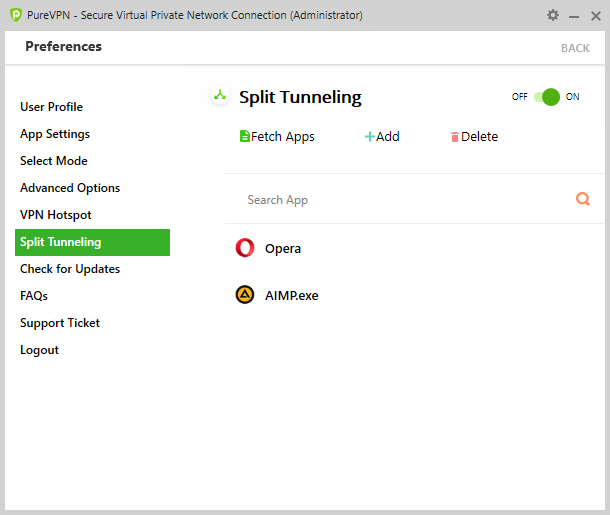Click Logout in the sidebar
Image resolution: width=610 pixels, height=515 pixels.
39,350
